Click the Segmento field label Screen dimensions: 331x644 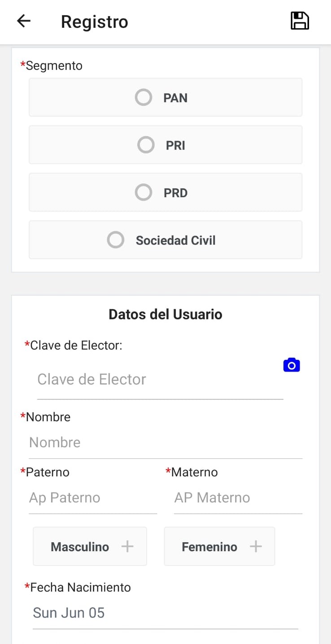click(x=53, y=65)
